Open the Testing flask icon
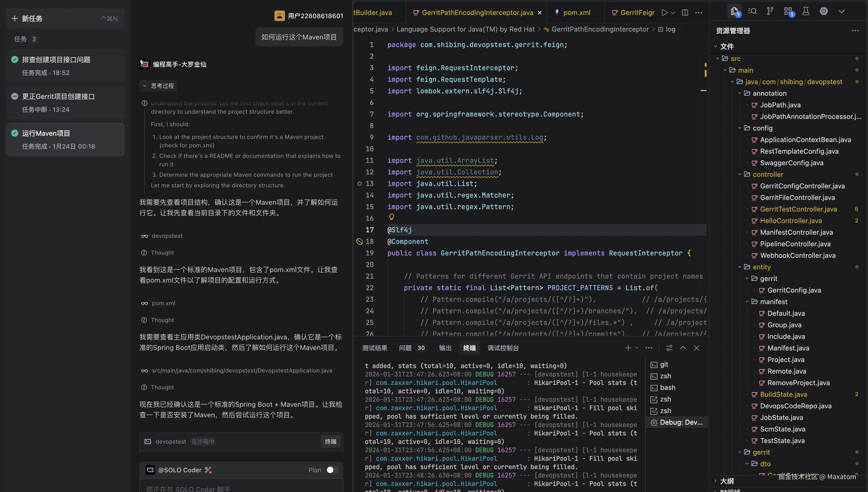868x492 pixels. (806, 12)
